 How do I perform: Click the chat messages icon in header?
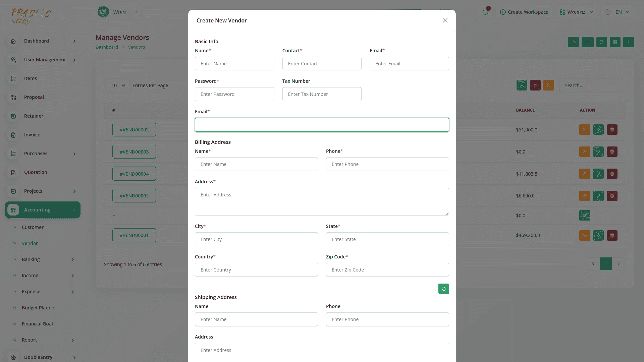pos(485,12)
